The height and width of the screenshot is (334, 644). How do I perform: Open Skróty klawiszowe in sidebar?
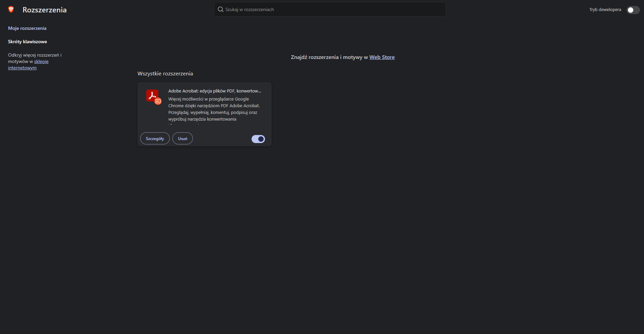28,42
